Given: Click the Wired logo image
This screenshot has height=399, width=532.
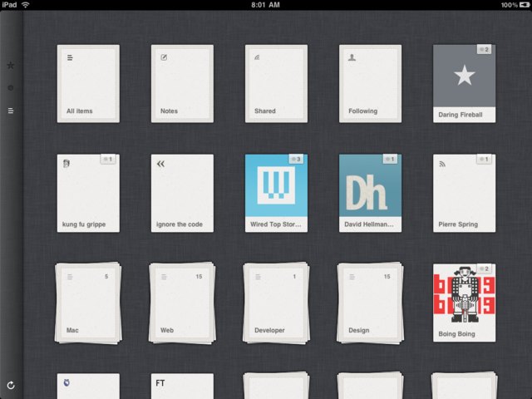Looking at the screenshot, I should [x=276, y=185].
